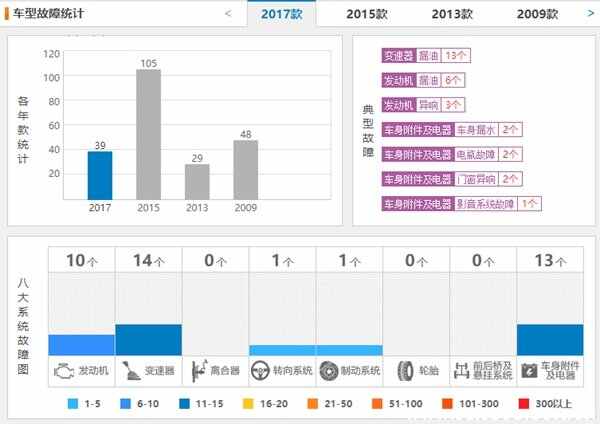Open the 发动机 异响 3个 fault link
600x424 pixels.
point(424,105)
